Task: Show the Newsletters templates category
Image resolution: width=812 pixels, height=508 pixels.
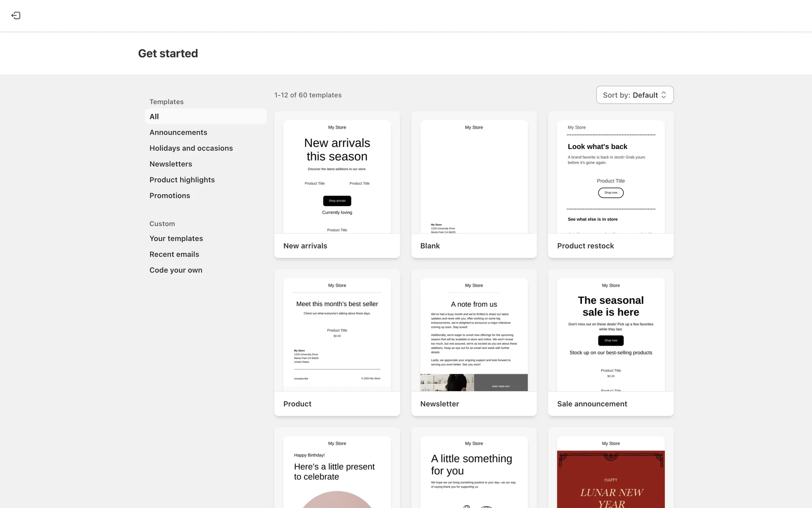Action: 170,164
